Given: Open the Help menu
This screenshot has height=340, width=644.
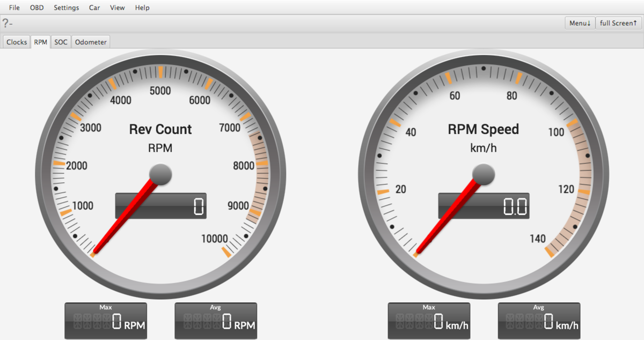Looking at the screenshot, I should pos(142,8).
